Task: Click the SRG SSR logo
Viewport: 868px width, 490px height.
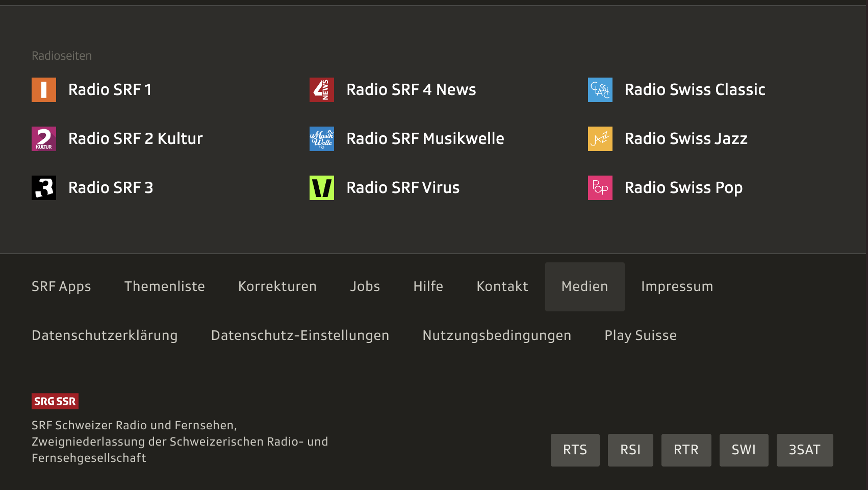Action: [x=55, y=401]
